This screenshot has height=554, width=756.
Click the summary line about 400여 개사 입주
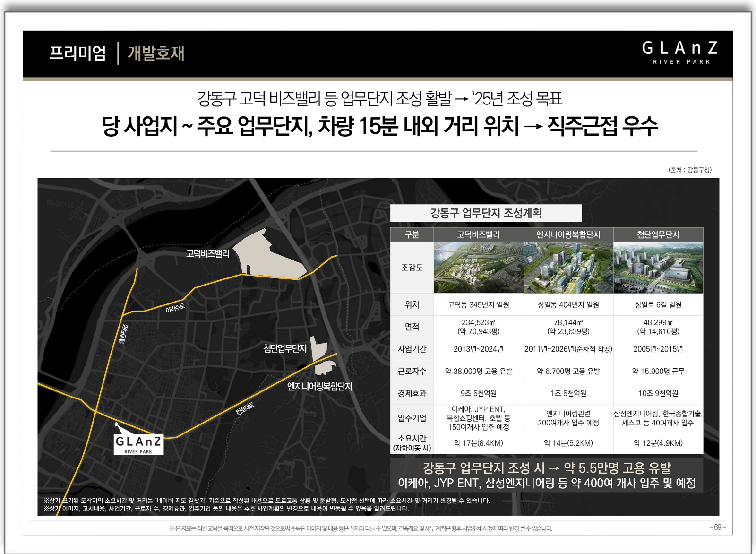tap(547, 483)
